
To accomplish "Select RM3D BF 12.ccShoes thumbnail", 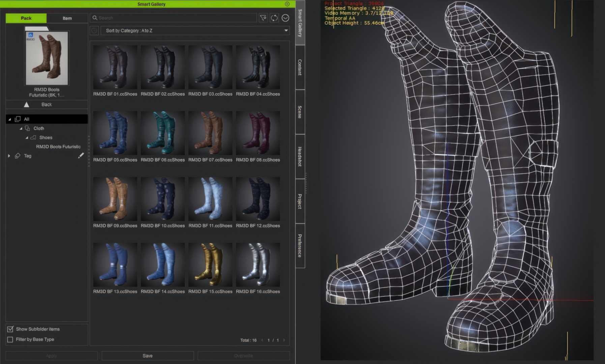I will (258, 199).
